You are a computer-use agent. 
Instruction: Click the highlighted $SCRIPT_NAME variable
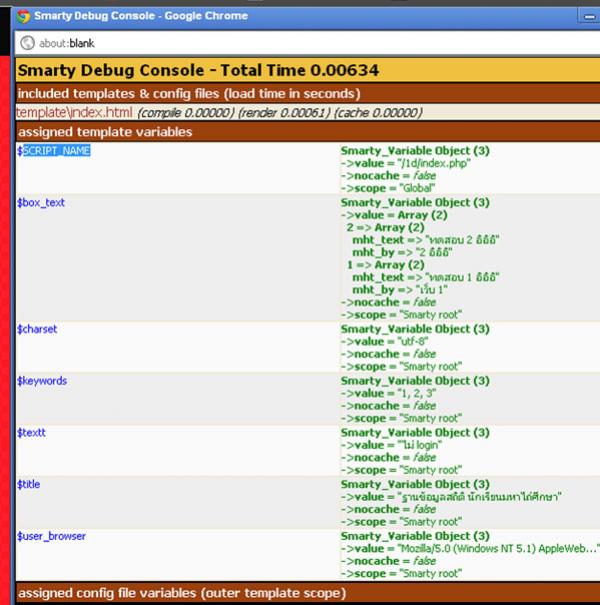tap(54, 150)
